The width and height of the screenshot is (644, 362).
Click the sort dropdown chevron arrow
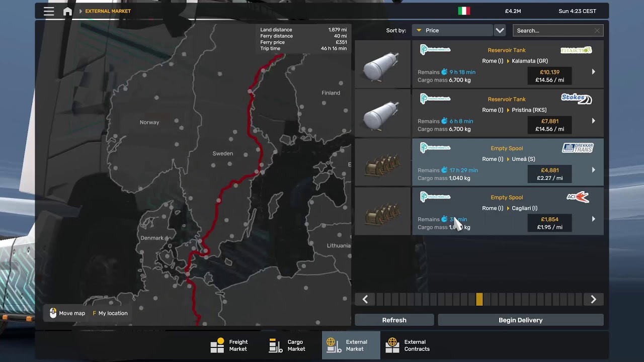(500, 31)
